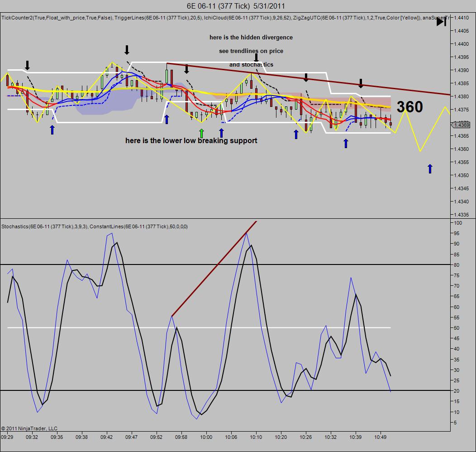Click the TickCounter2 indicator label
Image resolution: width=476 pixels, height=452 pixels.
[x=57, y=18]
